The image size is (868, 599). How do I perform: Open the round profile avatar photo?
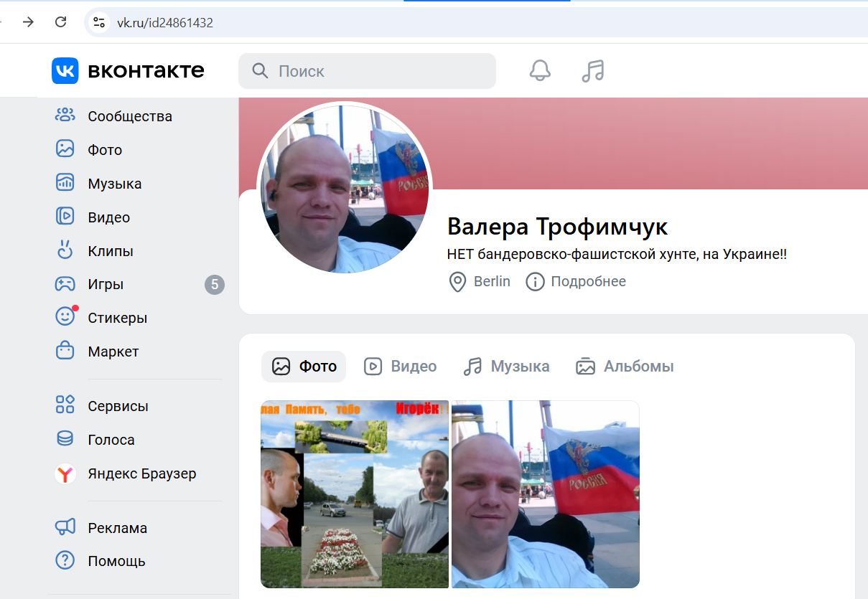(345, 189)
